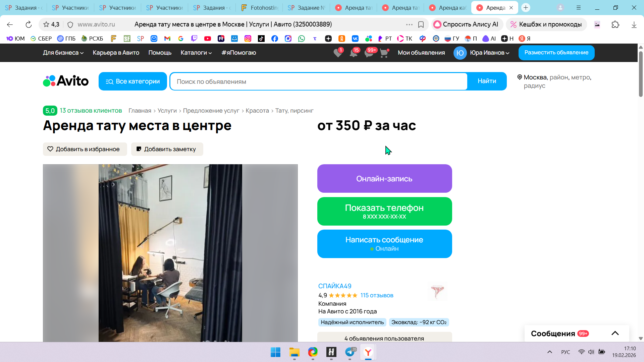Expand the Каталоги dropdown menu
644x362 pixels.
click(x=196, y=53)
